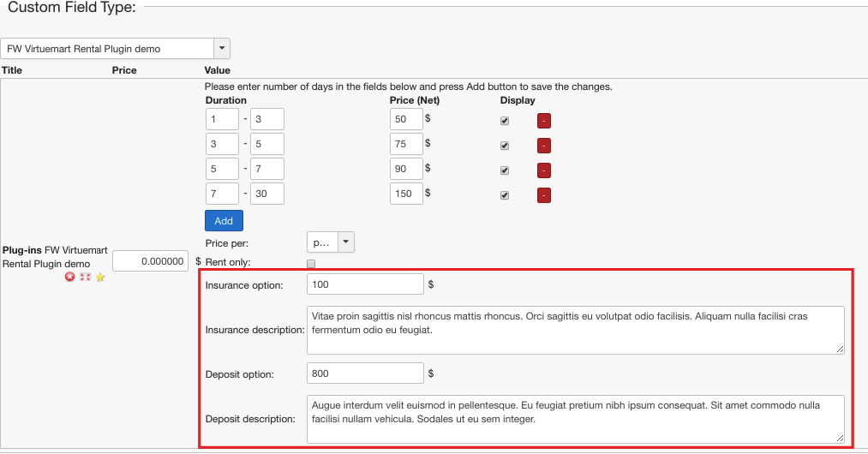Click the plugin price field showing 0.000000
Screen dimensions: 868x454
150,261
